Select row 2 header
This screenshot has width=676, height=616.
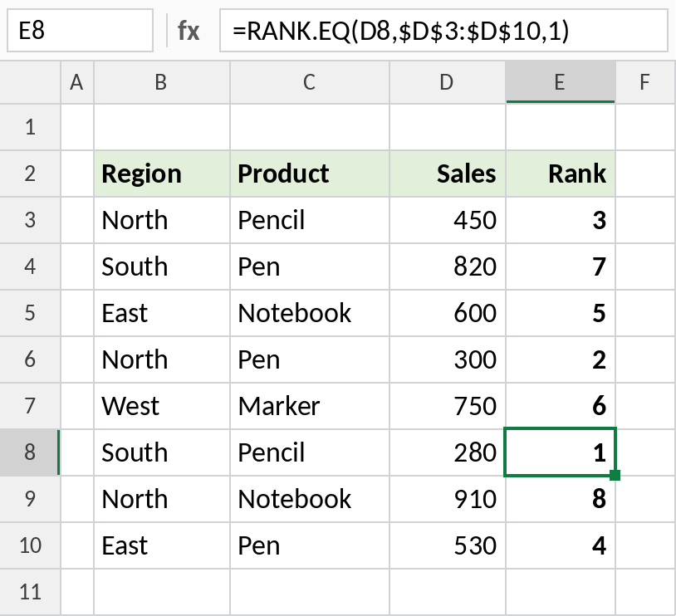[x=30, y=174]
